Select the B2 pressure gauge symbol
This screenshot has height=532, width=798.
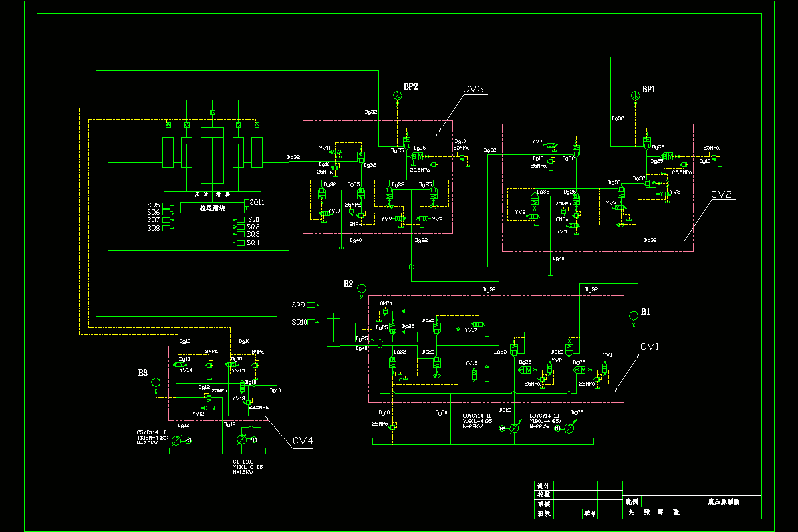[x=361, y=288]
